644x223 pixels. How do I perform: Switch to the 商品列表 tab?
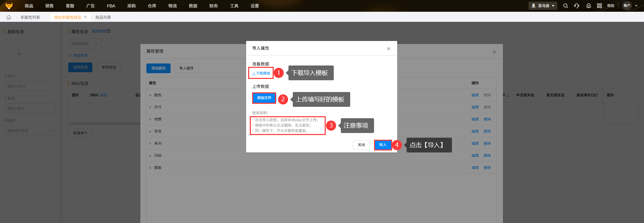click(103, 17)
